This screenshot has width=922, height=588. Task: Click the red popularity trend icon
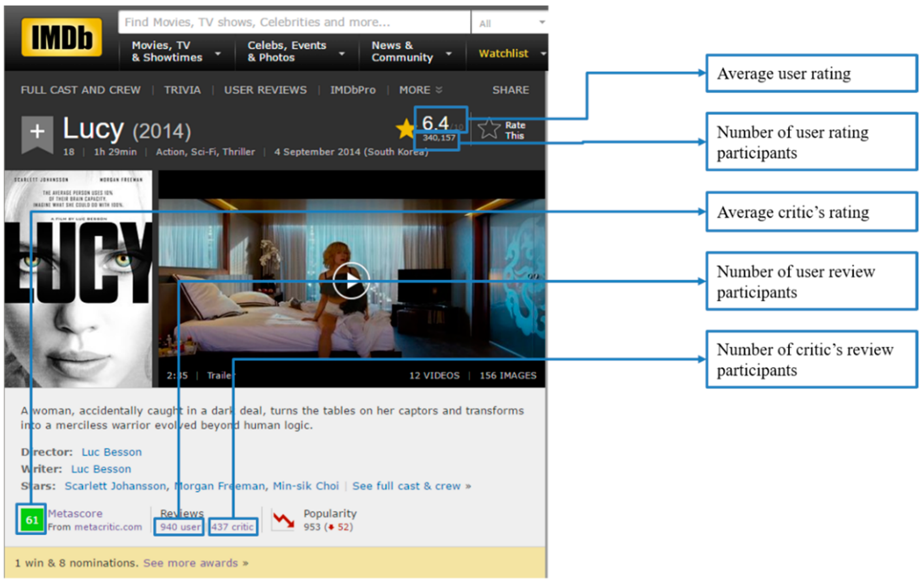283,520
